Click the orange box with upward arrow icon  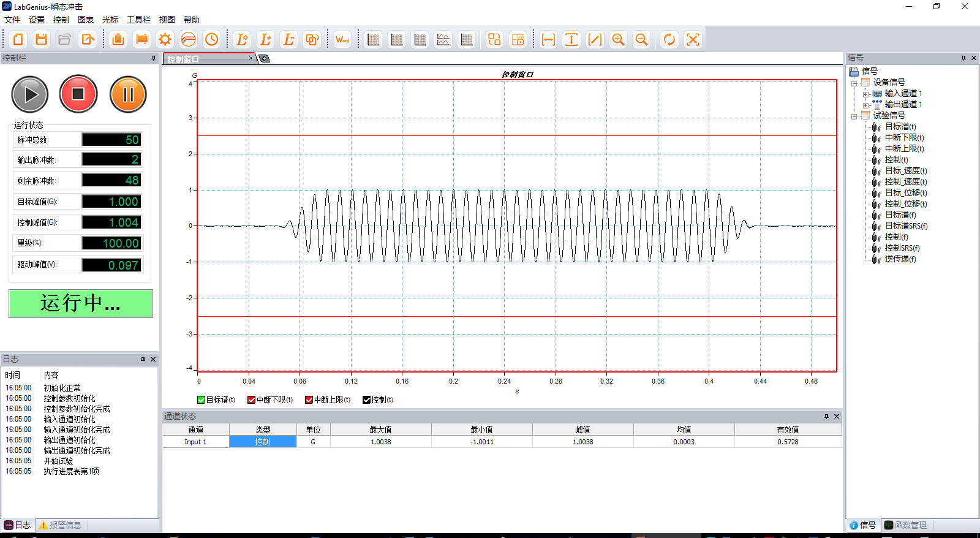118,40
